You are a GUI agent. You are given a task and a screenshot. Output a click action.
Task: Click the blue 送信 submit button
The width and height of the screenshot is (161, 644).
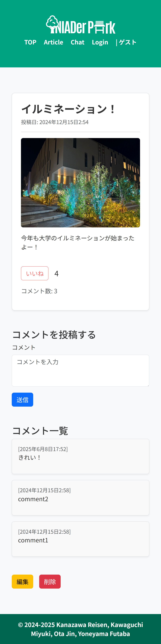point(22,400)
